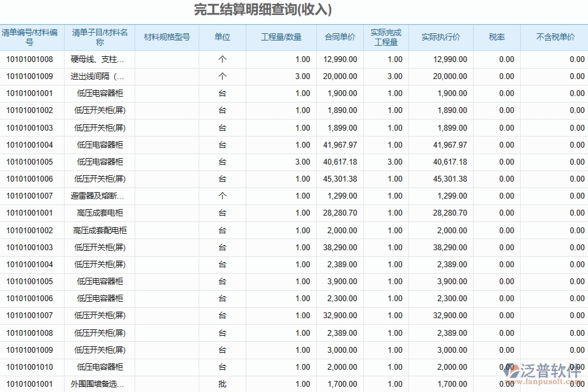This screenshot has width=588, height=392.
Task: Sort by 不含税单价 column header
Action: coord(551,37)
